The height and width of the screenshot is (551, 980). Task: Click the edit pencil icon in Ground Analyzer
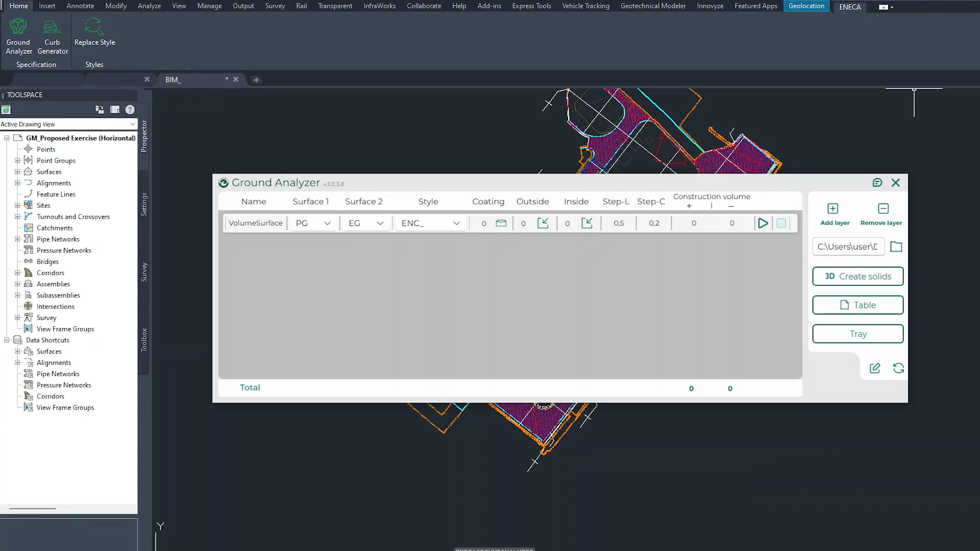[875, 368]
